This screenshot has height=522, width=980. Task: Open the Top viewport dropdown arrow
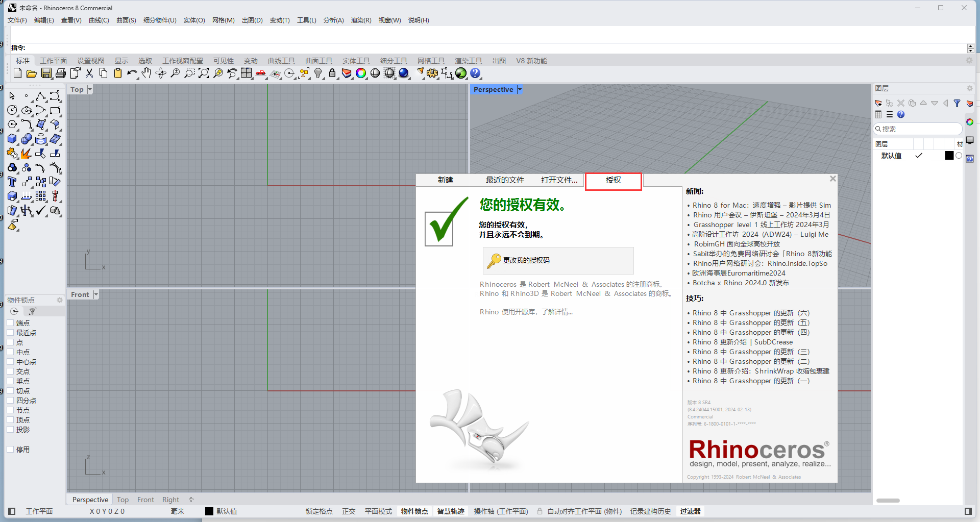tap(90, 89)
